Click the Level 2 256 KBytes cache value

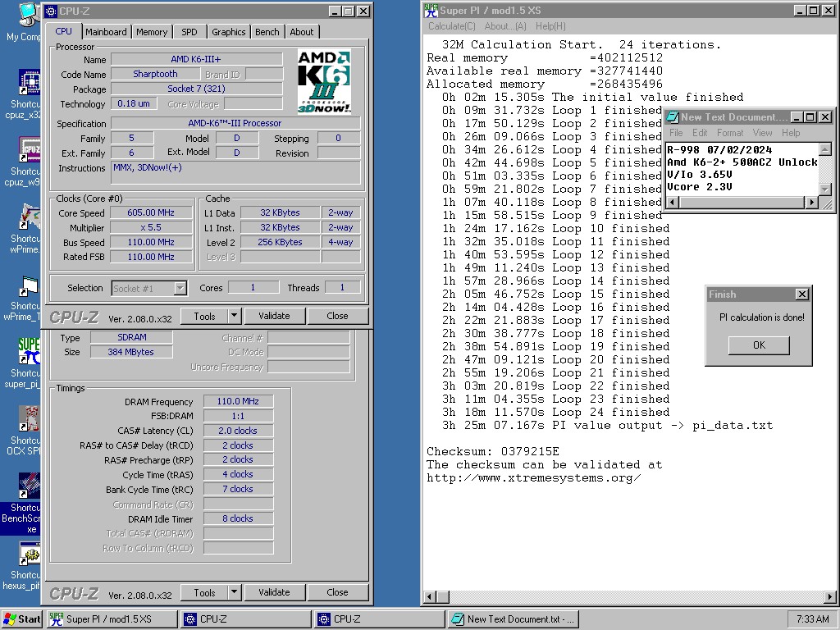(281, 242)
